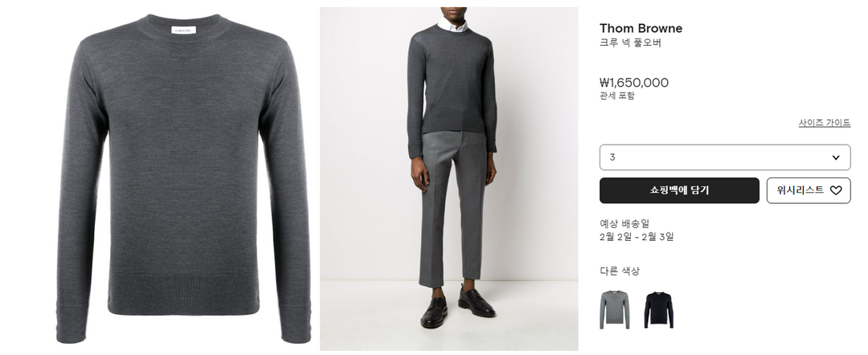Select the navy sweater color option
This screenshot has height=355, width=868.
point(659,310)
